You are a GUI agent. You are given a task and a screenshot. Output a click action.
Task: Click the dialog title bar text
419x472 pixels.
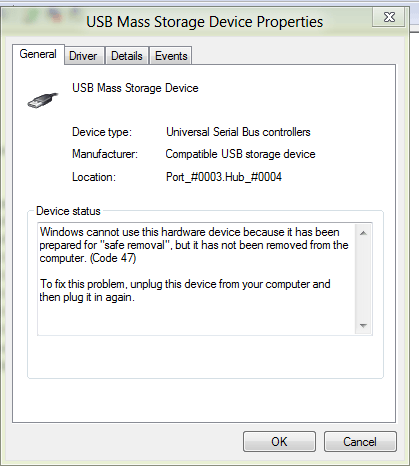click(x=205, y=22)
